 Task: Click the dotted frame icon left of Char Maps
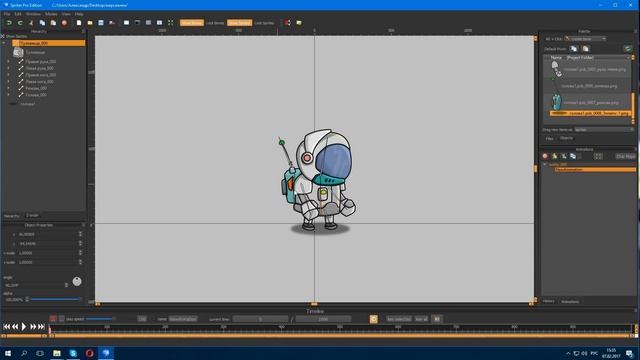coord(598,156)
